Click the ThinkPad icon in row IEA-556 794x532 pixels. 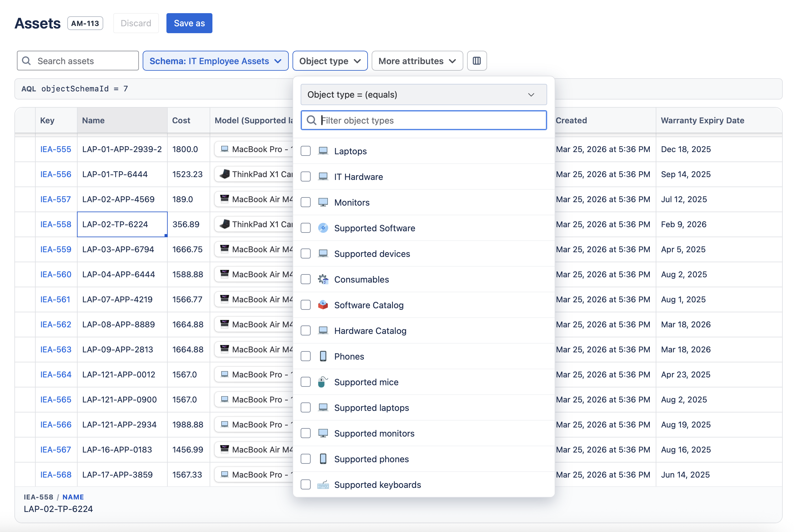(x=225, y=174)
